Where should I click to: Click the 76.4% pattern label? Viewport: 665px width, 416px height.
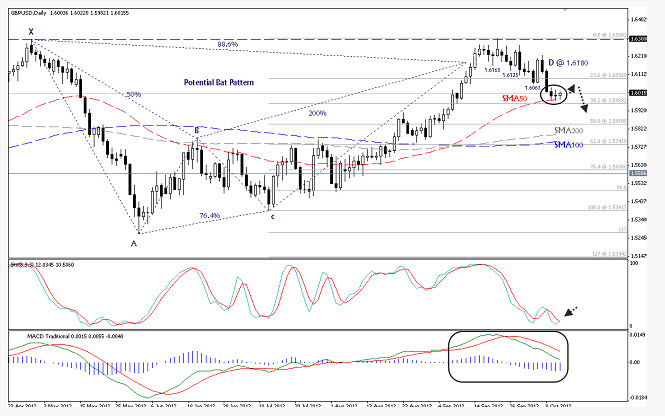pyautogui.click(x=210, y=215)
